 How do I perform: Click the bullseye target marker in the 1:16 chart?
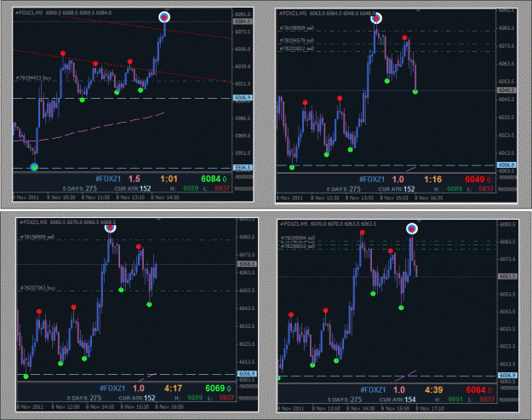[376, 19]
